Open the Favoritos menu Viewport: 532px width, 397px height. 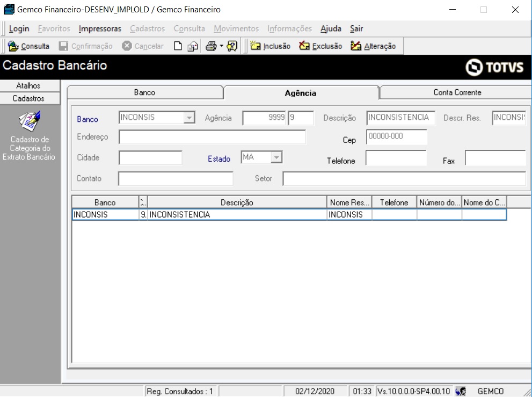click(x=54, y=28)
